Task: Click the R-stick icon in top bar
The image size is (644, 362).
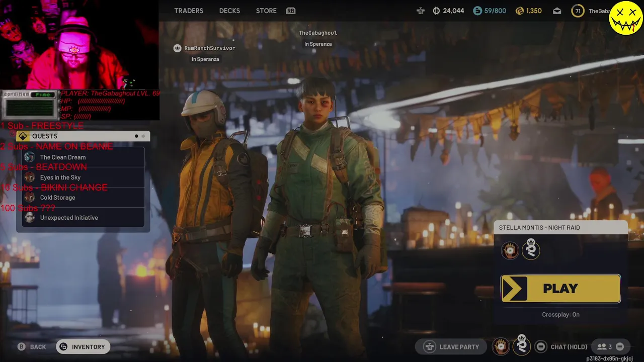Action: click(x=421, y=11)
